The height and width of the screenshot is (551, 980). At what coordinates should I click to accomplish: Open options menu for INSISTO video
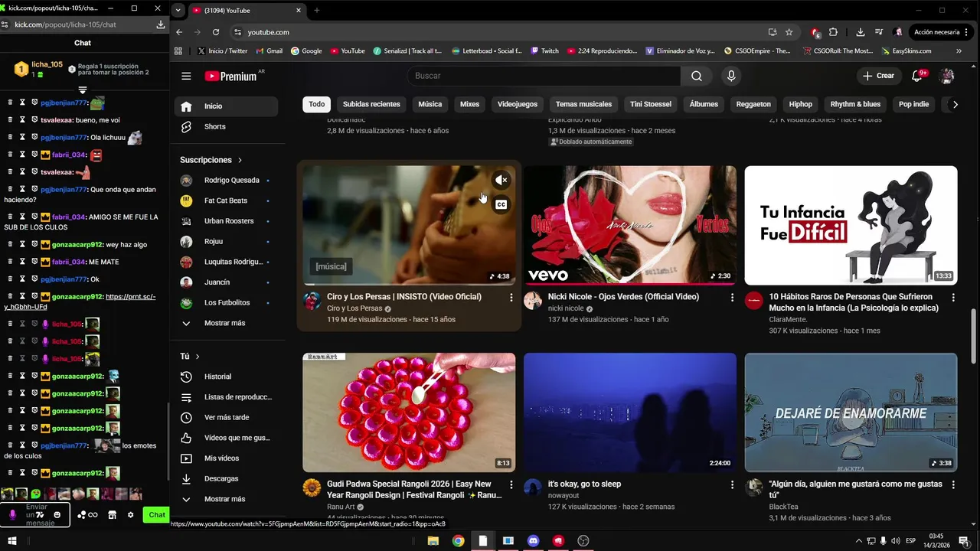[511, 297]
